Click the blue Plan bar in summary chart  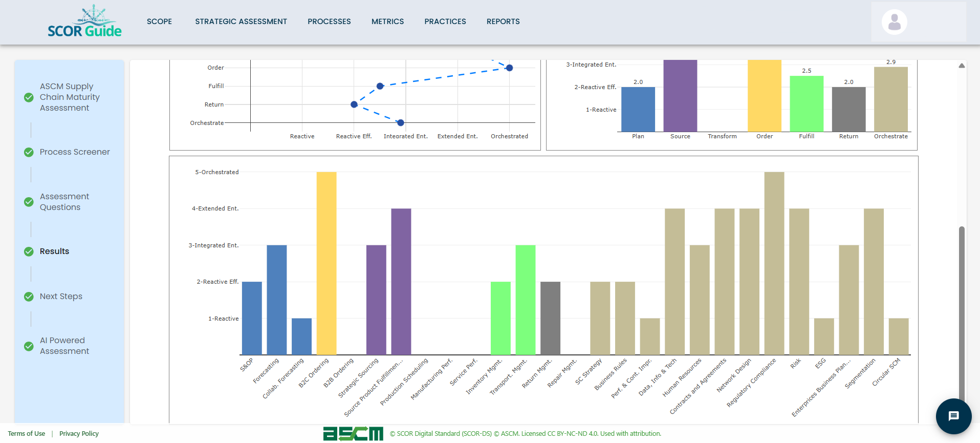point(638,109)
